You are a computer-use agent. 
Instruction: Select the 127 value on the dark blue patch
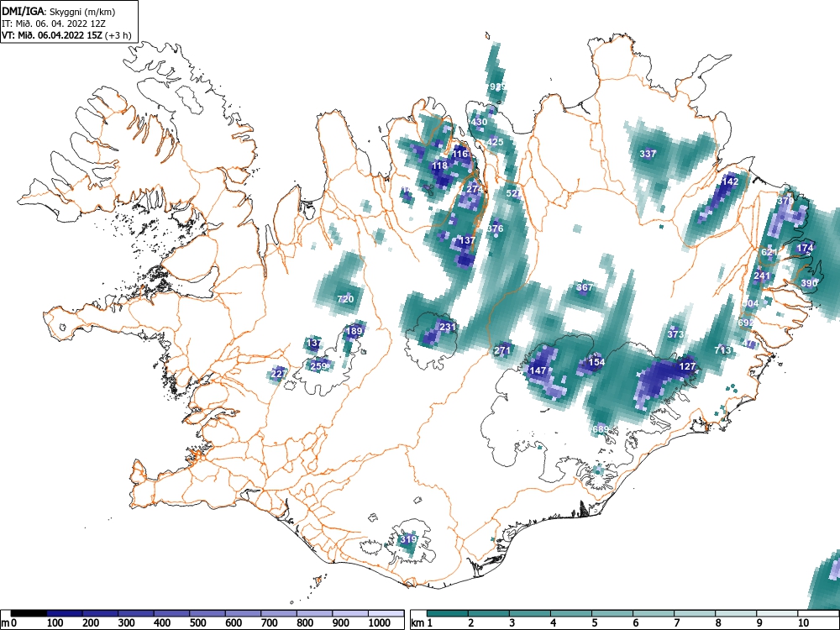(687, 367)
